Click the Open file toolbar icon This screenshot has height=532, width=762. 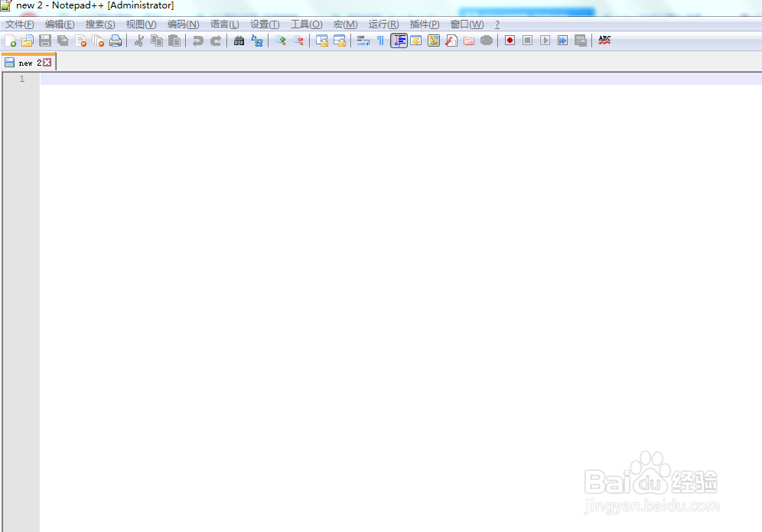tap(28, 41)
